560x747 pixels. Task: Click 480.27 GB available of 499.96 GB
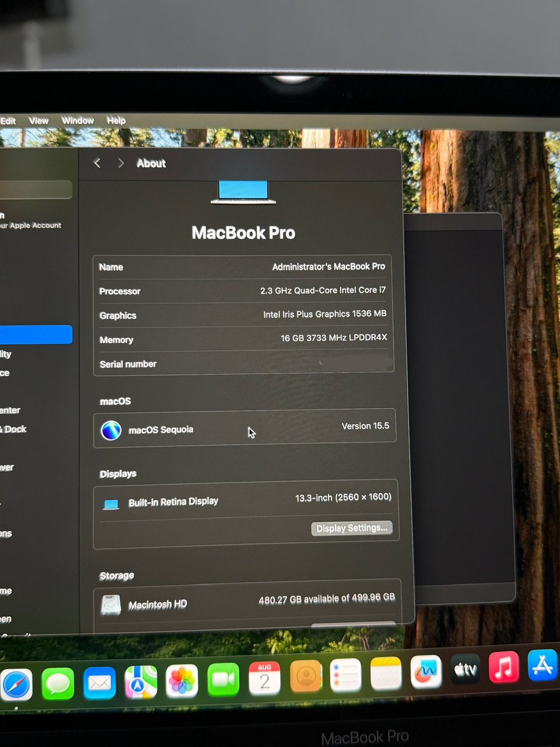(x=327, y=599)
